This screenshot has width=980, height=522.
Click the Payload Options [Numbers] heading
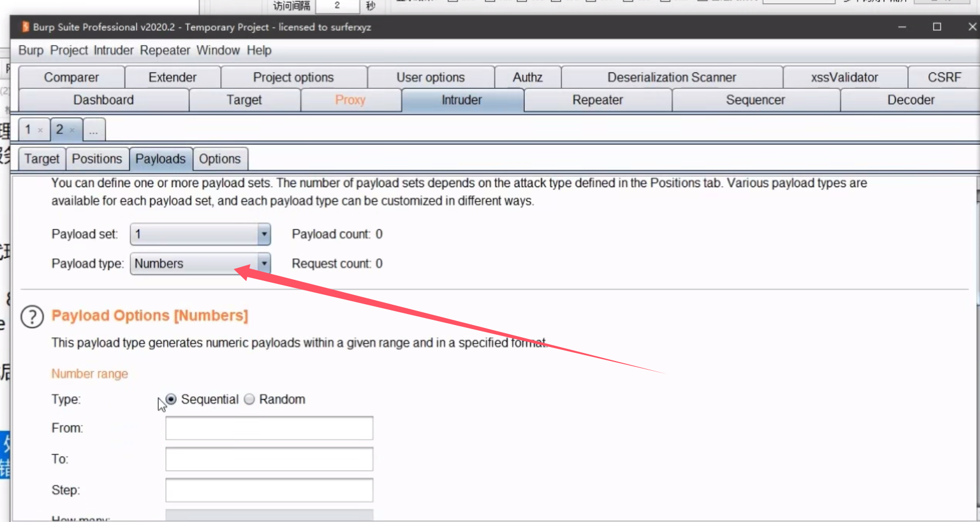click(150, 316)
